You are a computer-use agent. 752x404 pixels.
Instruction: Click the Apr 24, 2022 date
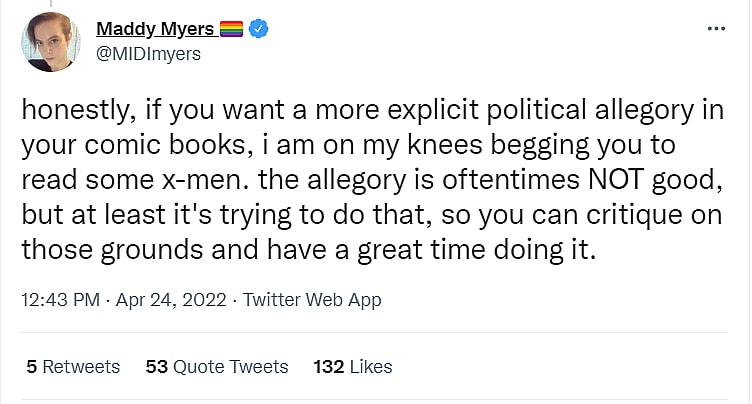(161, 300)
